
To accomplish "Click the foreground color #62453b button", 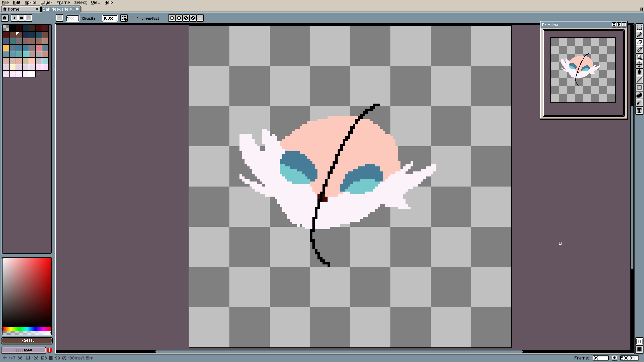I will (x=27, y=341).
